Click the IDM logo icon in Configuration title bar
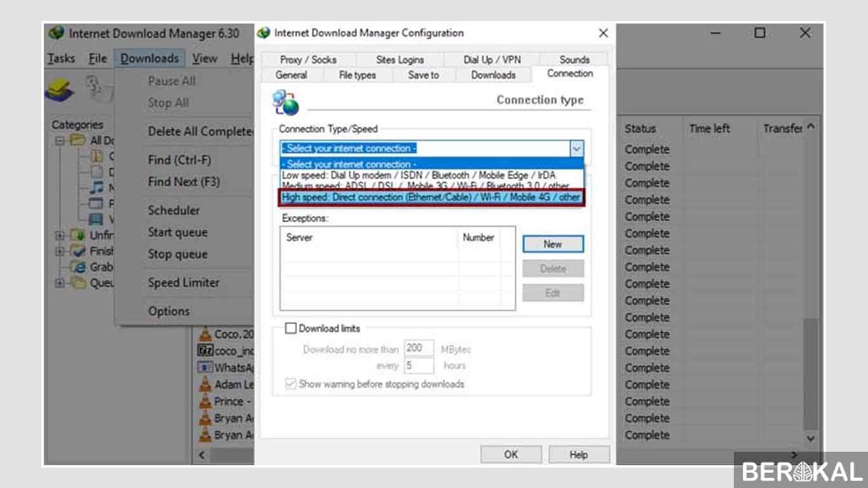This screenshot has height=488, width=868. (x=264, y=33)
